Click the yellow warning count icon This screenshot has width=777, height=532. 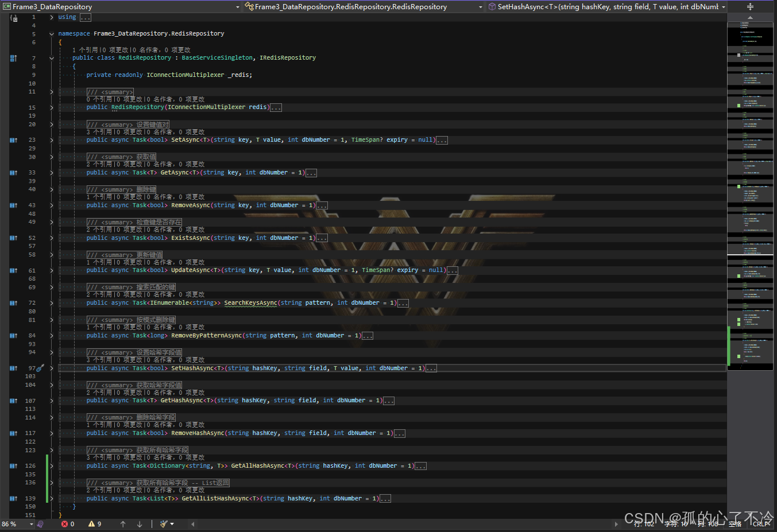pyautogui.click(x=91, y=524)
